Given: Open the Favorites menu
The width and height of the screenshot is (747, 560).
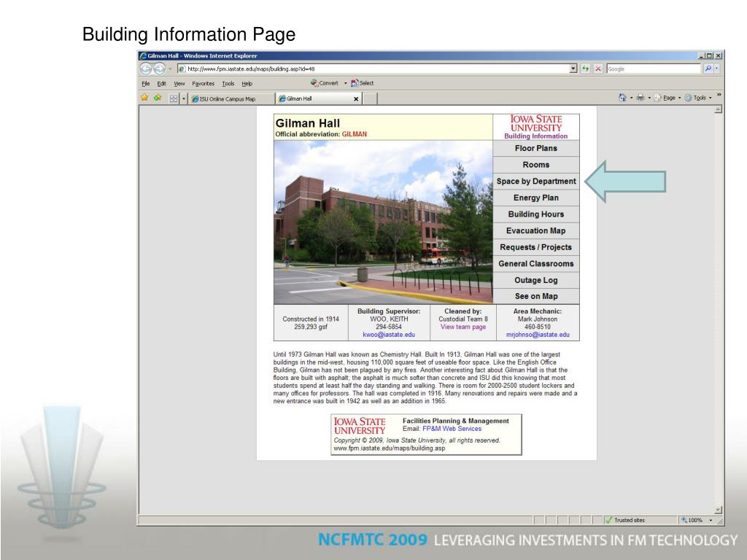Looking at the screenshot, I should point(204,83).
